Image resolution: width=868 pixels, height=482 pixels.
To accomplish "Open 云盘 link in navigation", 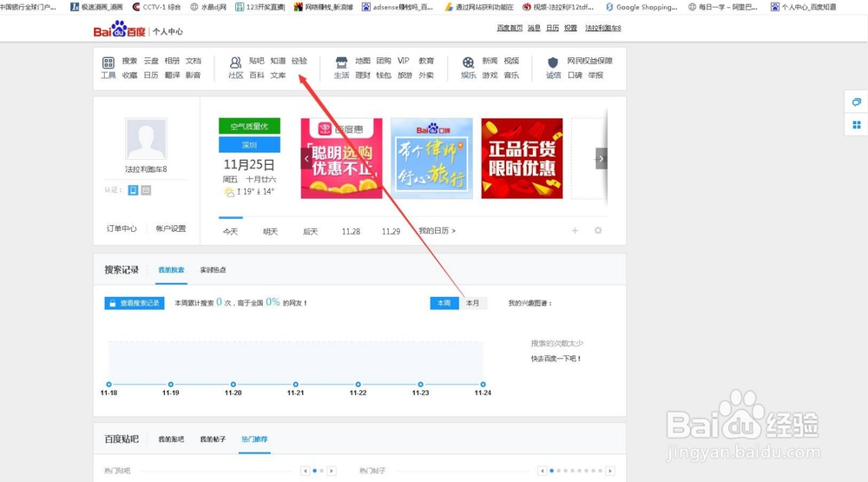I will [151, 61].
